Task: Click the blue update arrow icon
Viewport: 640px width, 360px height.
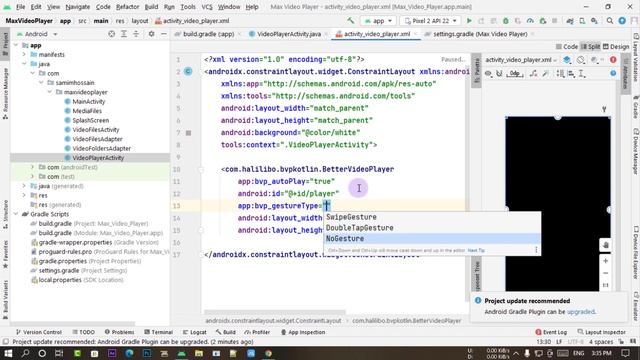Action: pyautogui.click(x=622, y=20)
